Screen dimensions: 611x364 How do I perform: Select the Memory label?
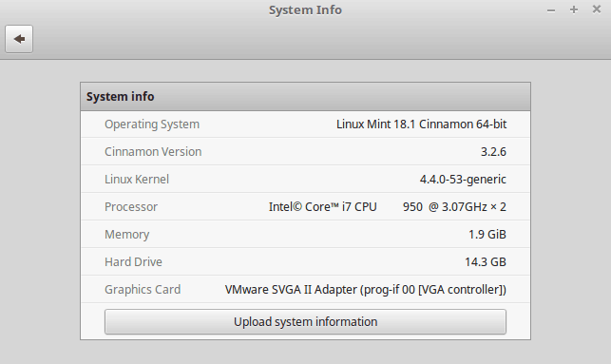click(126, 235)
